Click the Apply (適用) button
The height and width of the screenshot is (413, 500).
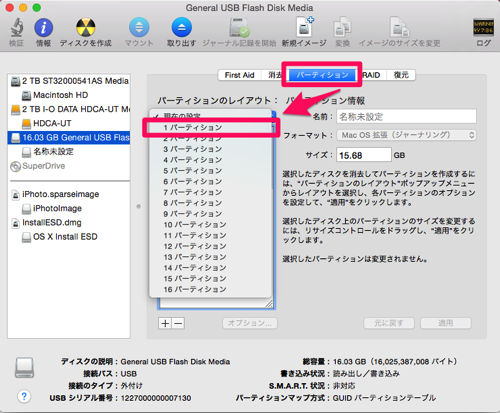(446, 323)
